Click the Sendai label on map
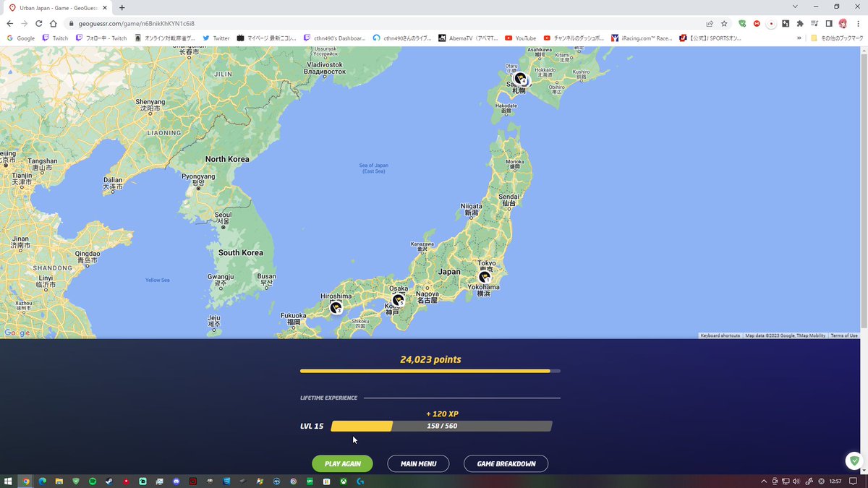868x488 pixels. pos(509,200)
